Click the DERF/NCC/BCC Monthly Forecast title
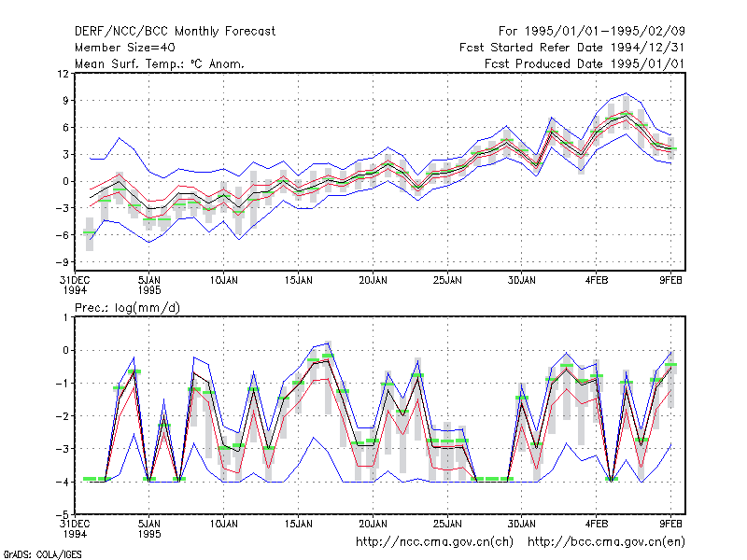Screen dimensions: 747x560 175,32
